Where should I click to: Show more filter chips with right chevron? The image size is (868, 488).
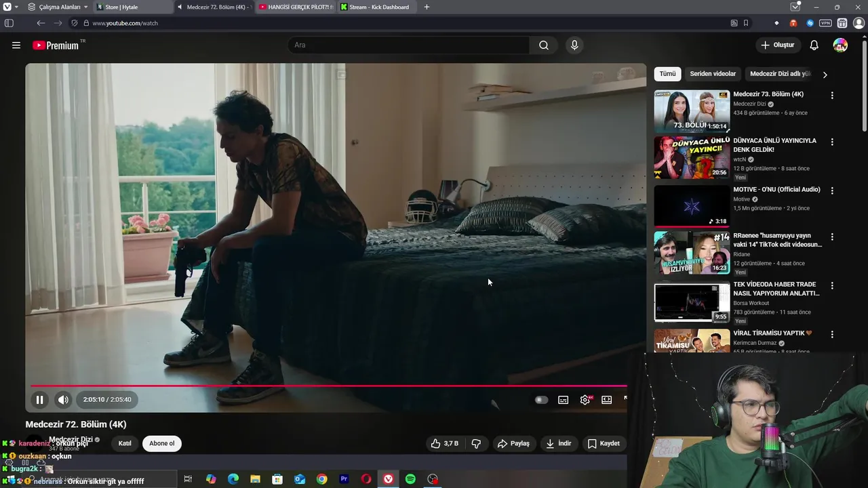click(x=825, y=75)
